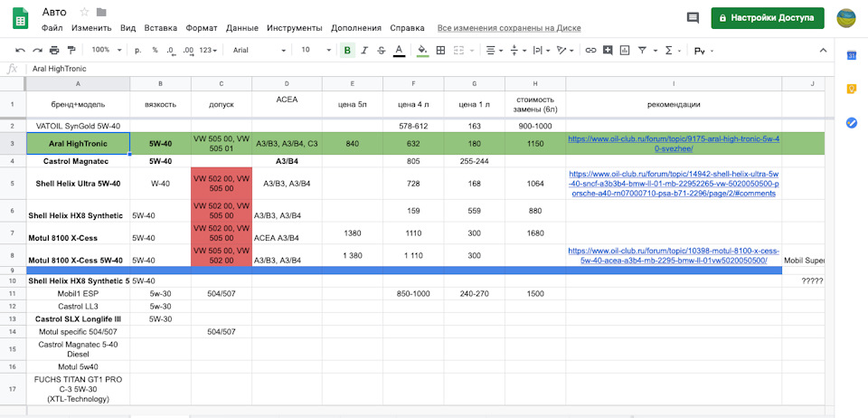The width and height of the screenshot is (868, 418).
Task: Open the comments history icon
Action: (693, 18)
